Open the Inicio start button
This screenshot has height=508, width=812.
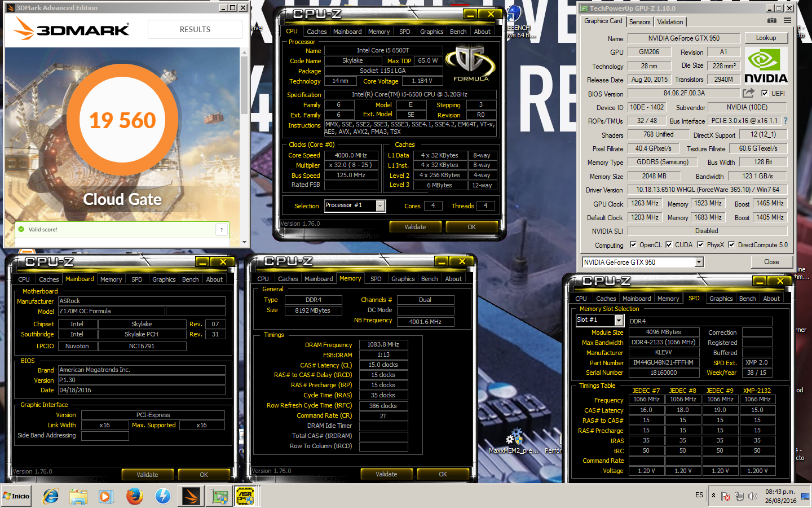pos(17,496)
